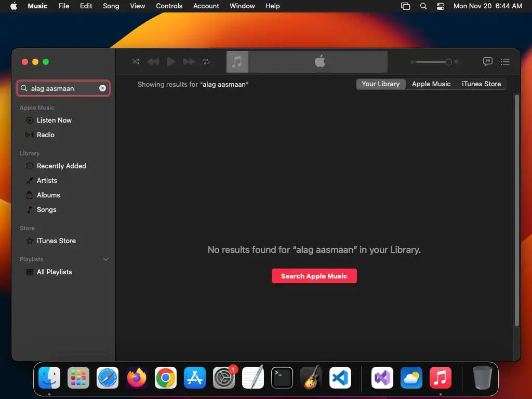The width and height of the screenshot is (532, 399).
Task: Click the results area vertical scrollbar
Action: tap(517, 210)
